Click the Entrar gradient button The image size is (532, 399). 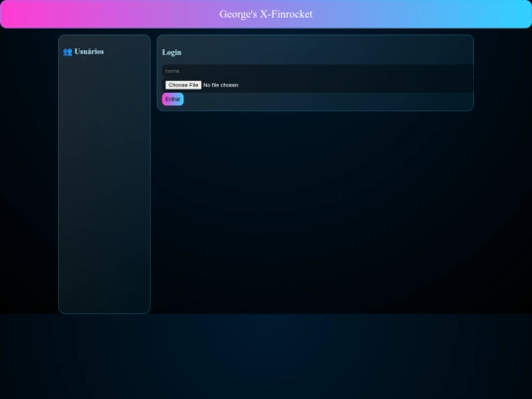(x=172, y=100)
